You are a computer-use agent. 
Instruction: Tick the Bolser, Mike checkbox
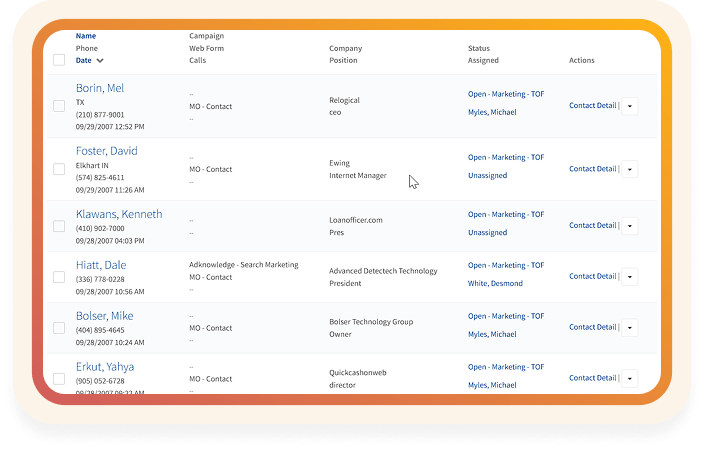pos(59,328)
